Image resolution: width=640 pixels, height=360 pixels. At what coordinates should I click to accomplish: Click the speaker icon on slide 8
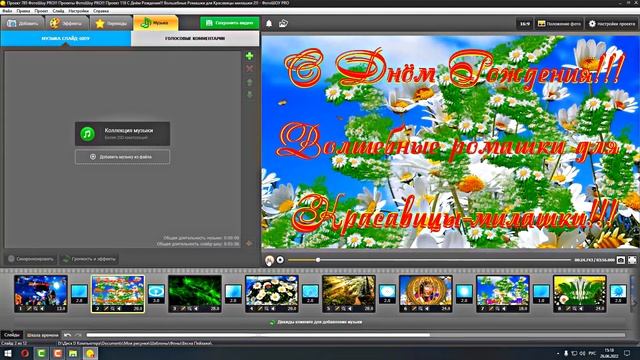coord(581,309)
